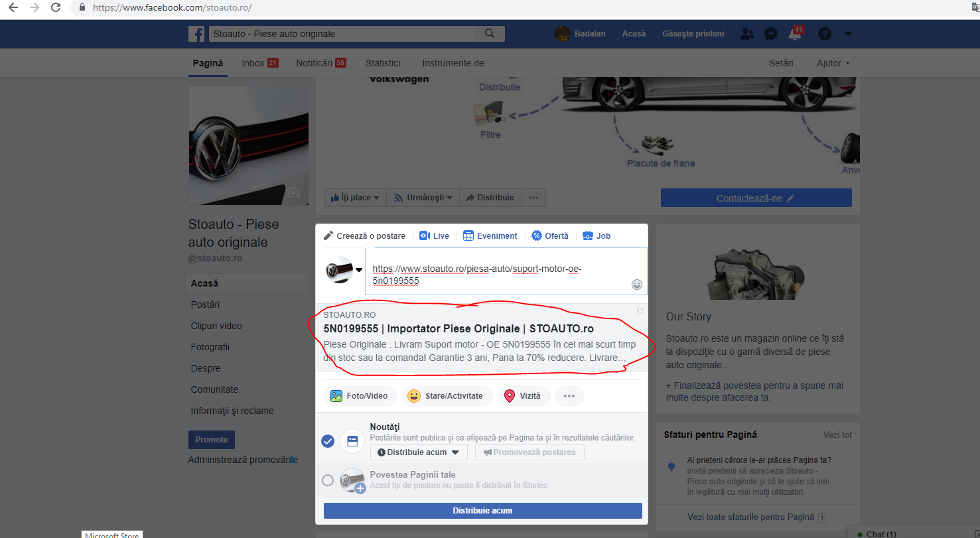The image size is (980, 538).
Task: Click the three dots more options in composer
Action: [569, 396]
